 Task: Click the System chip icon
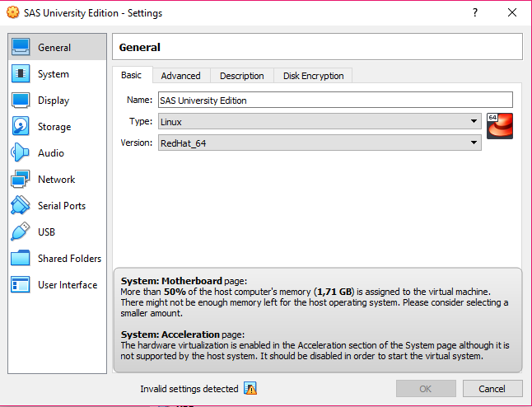tap(21, 73)
